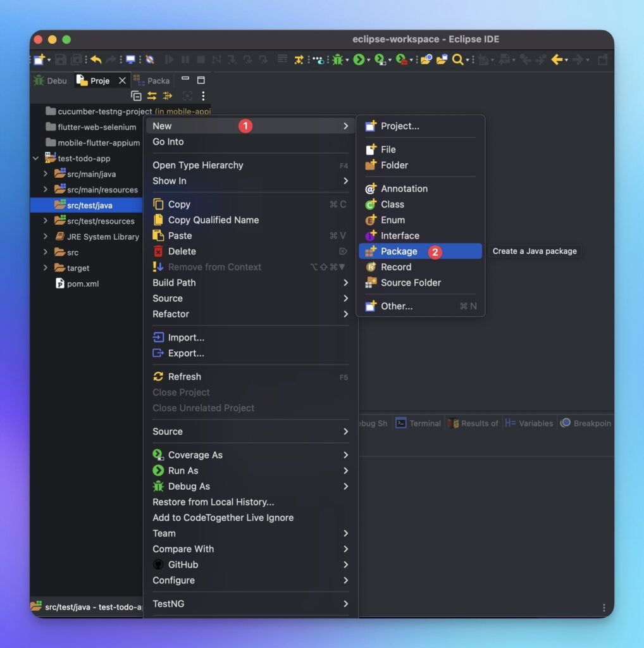This screenshot has width=644, height=648.
Task: Toggle Link with Editor in Project Explorer
Action: pos(152,96)
